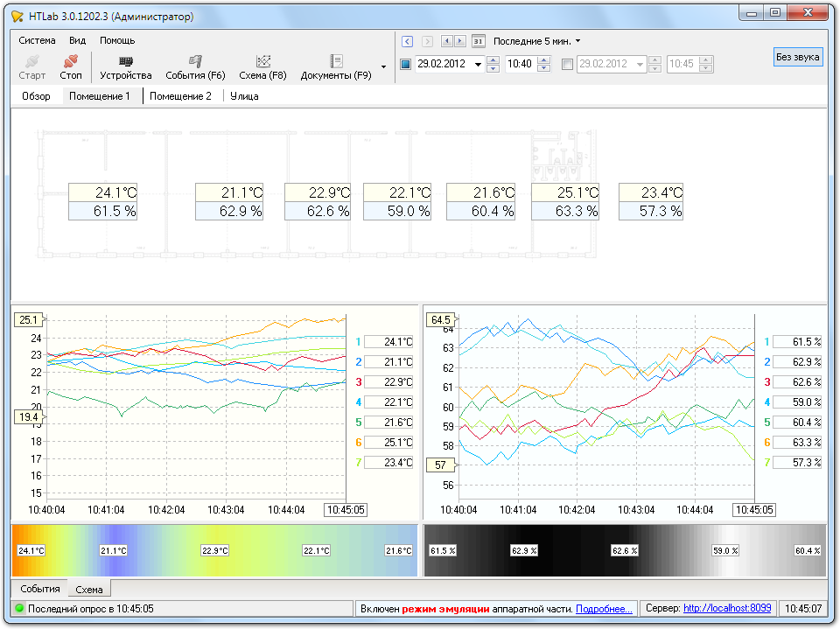Open the disabled end date dropdown arrow
Screen dimensions: 840x629
coord(640,64)
